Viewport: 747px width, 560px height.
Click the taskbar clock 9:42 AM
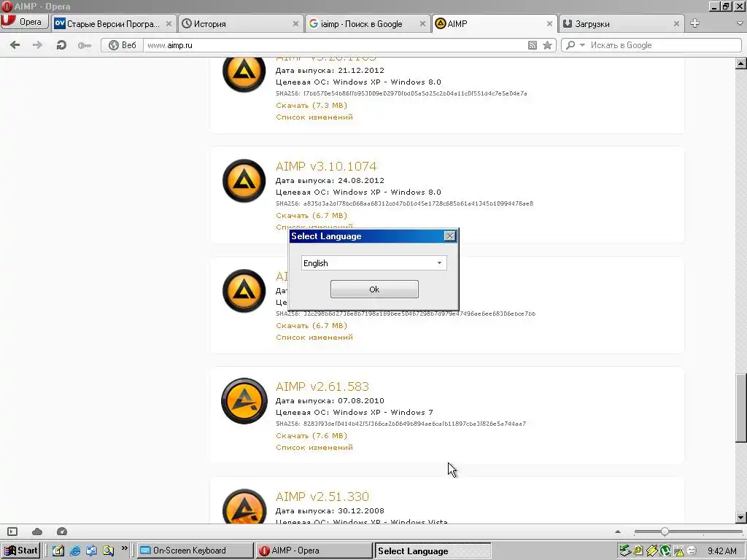click(x=721, y=551)
